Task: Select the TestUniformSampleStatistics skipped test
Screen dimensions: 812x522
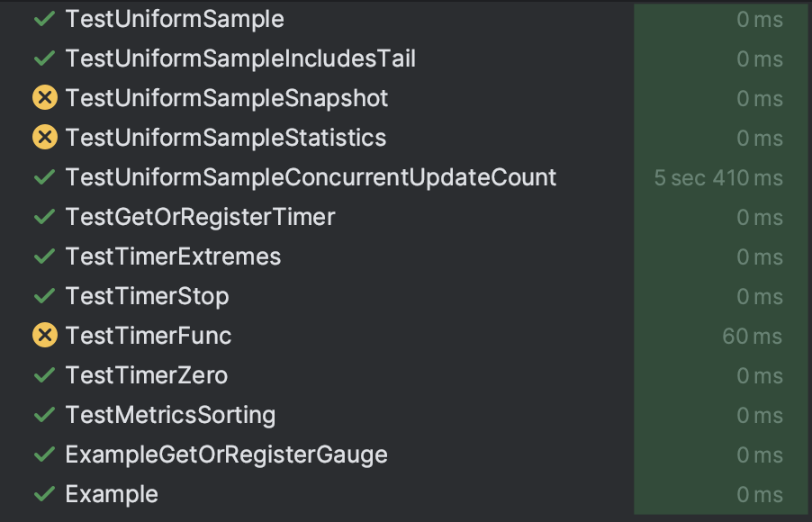Action: [224, 137]
